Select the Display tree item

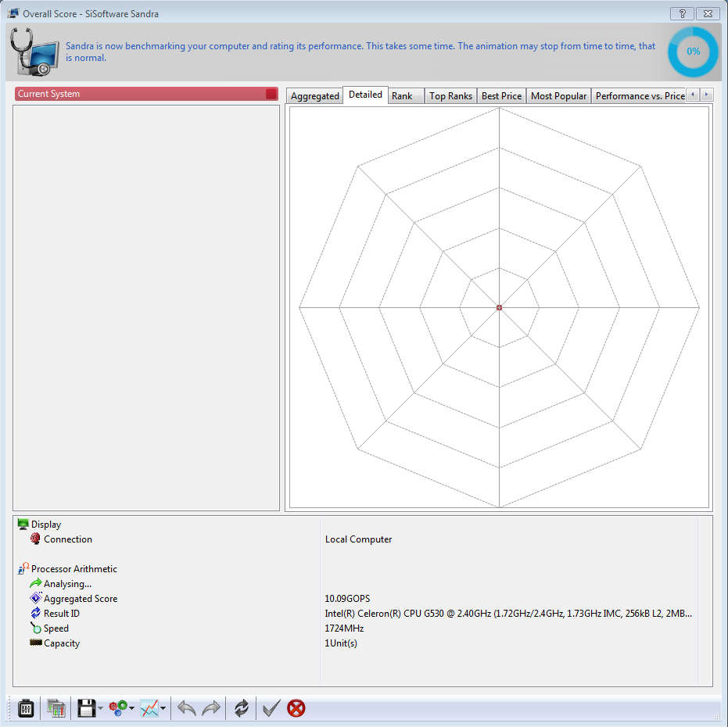point(46,524)
